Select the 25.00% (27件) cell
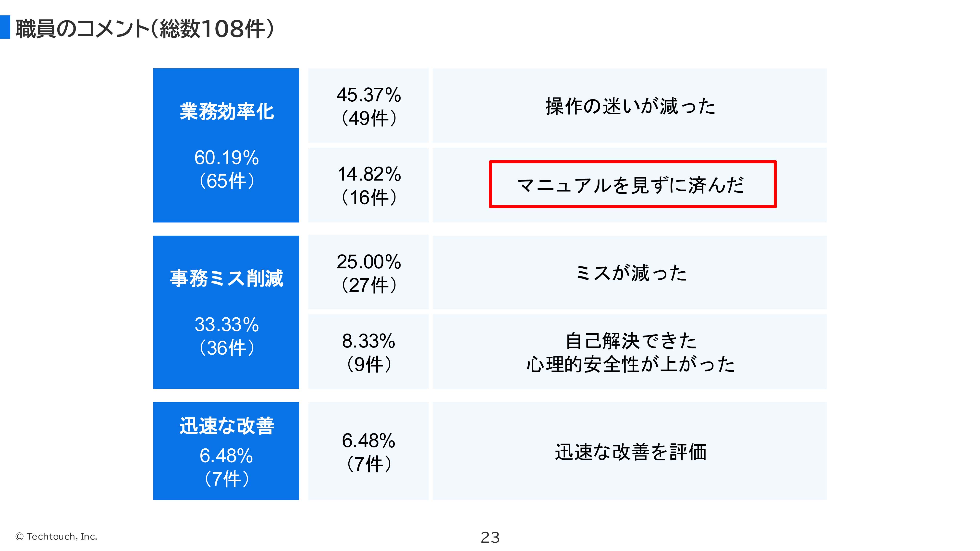 point(368,273)
